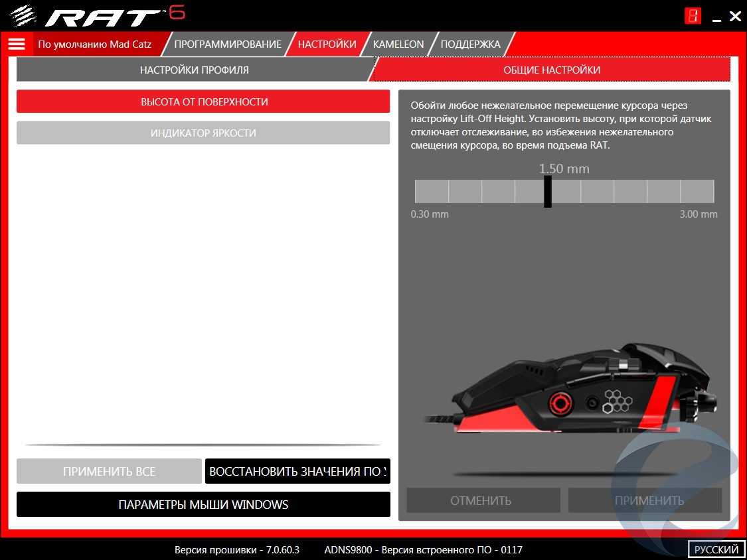The width and height of the screenshot is (747, 560).
Task: Close the RAT software window
Action: [x=735, y=17]
